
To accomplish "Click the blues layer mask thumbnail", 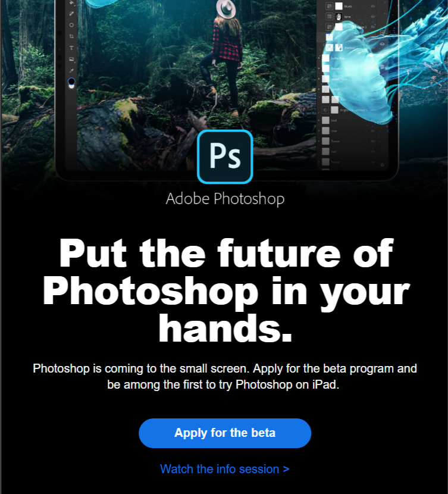I will pyautogui.click(x=339, y=6).
